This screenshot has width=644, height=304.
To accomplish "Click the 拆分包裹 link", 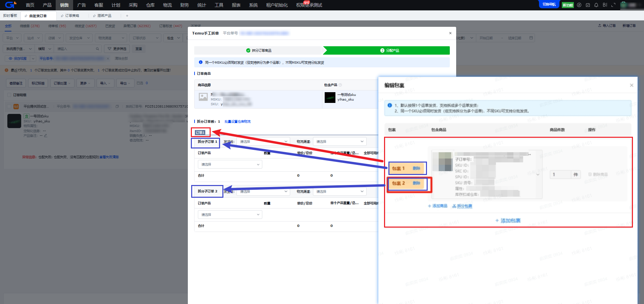I will [462, 206].
